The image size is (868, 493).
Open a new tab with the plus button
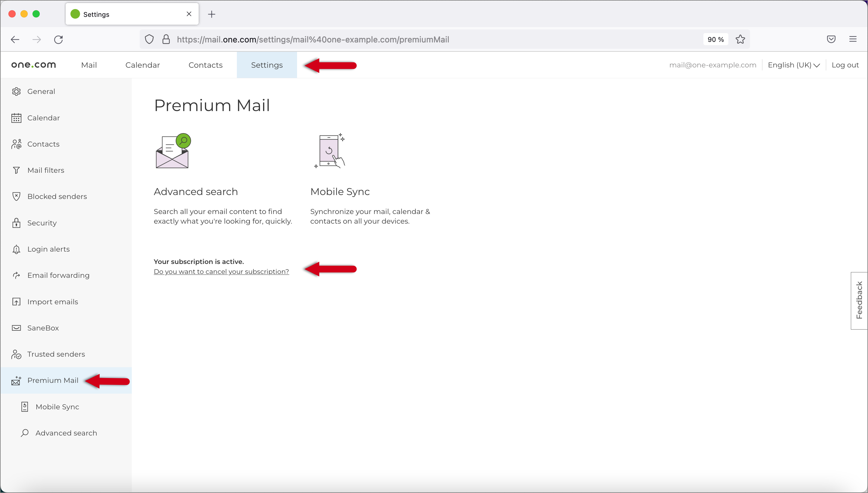212,14
